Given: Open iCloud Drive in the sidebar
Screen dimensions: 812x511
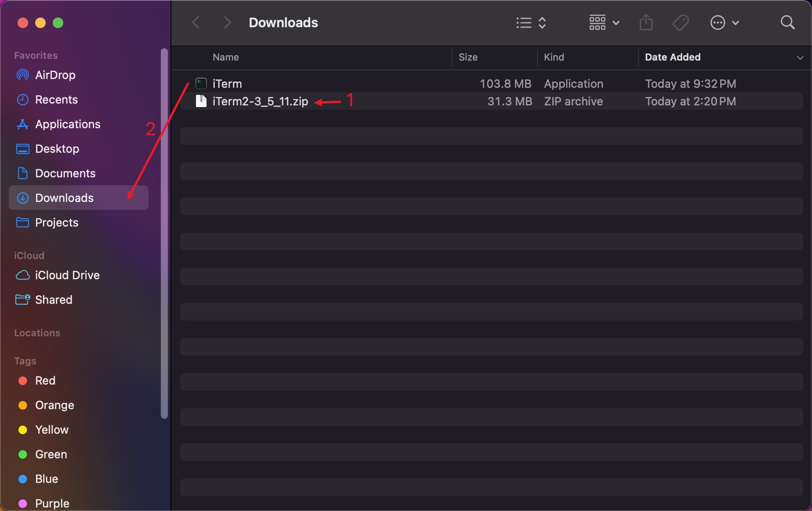Looking at the screenshot, I should [x=67, y=275].
